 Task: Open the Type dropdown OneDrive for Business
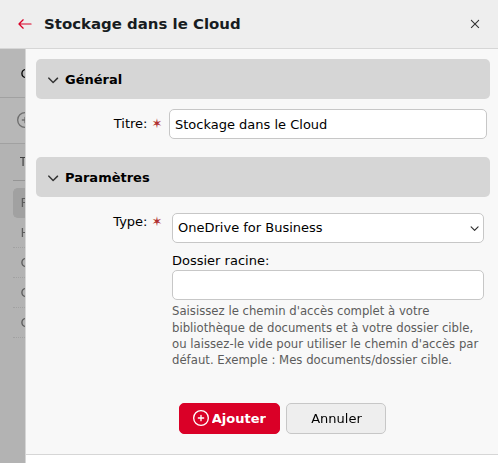coord(328,228)
